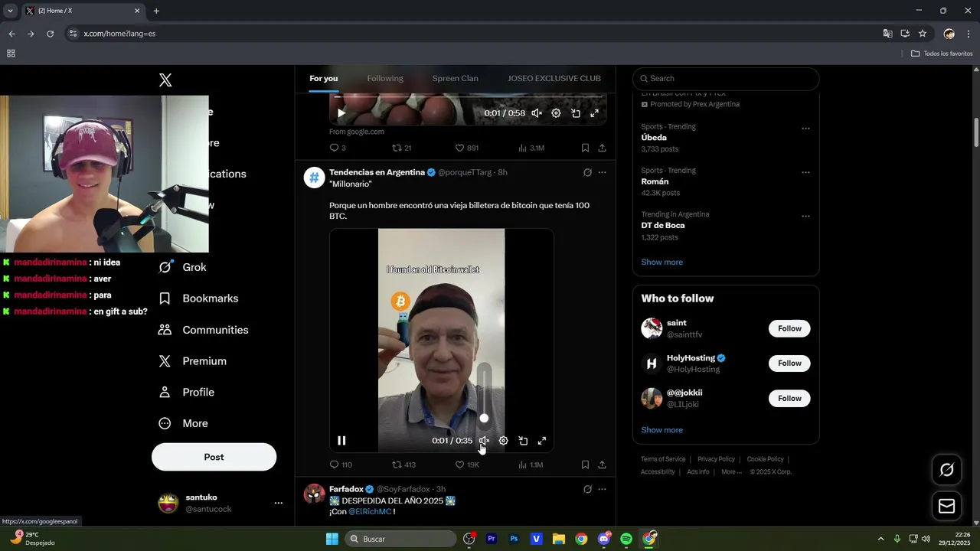Viewport: 980px width, 551px height.
Task: Open the Spreen Clan tab
Action: [x=455, y=78]
